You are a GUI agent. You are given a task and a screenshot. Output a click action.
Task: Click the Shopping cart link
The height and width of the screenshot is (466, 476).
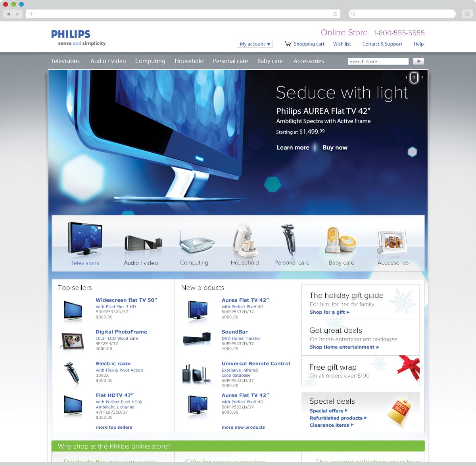click(x=309, y=44)
